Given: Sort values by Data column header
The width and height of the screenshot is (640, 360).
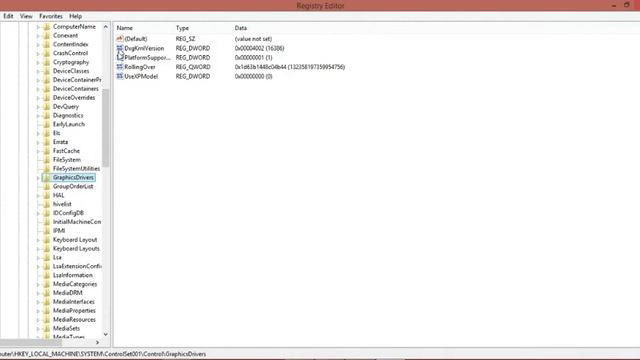Looking at the screenshot, I should (240, 28).
